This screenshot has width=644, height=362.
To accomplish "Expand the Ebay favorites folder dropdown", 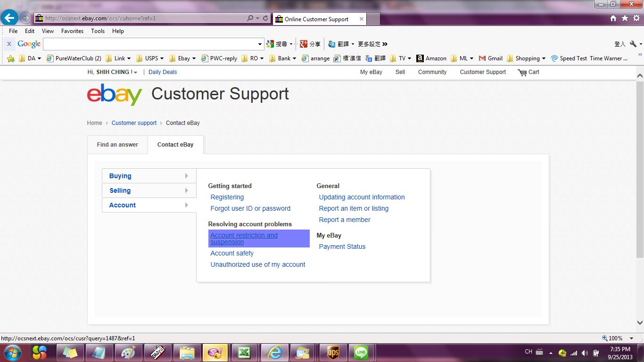I will (194, 58).
